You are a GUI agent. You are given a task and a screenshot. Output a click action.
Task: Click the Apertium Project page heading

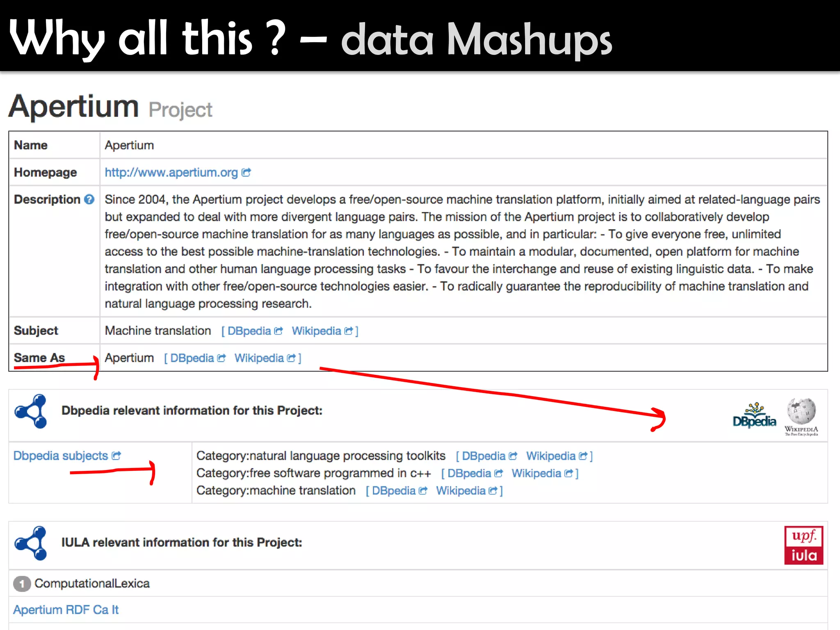tap(110, 107)
